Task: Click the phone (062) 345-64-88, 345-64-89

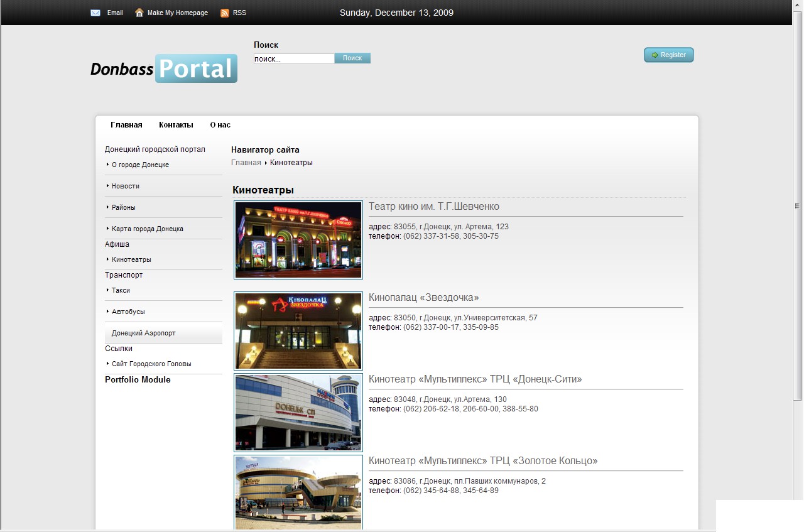Action: click(x=451, y=491)
